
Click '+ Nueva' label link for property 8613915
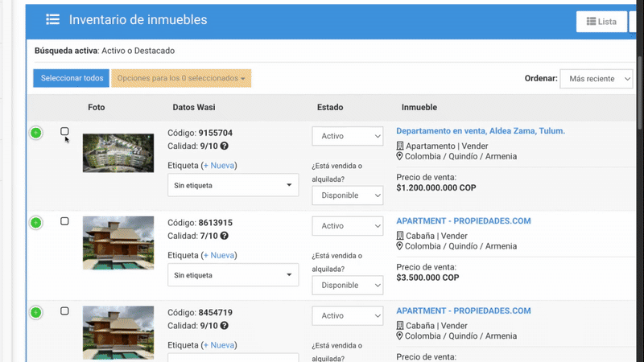[x=219, y=256]
